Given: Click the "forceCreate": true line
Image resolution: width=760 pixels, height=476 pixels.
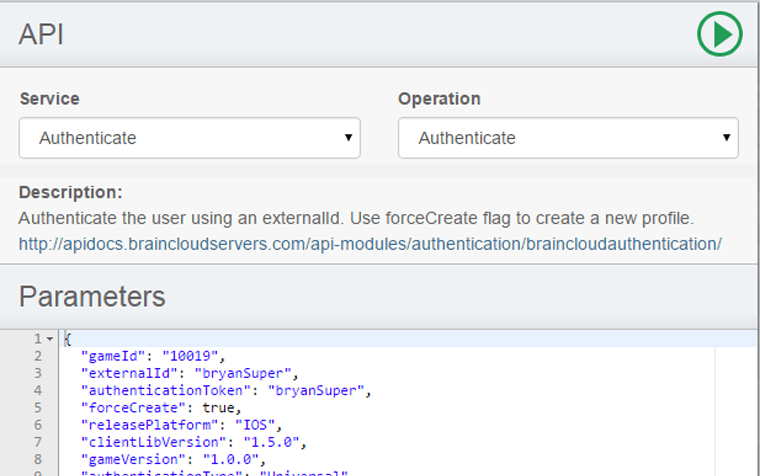Looking at the screenshot, I should point(161,408).
